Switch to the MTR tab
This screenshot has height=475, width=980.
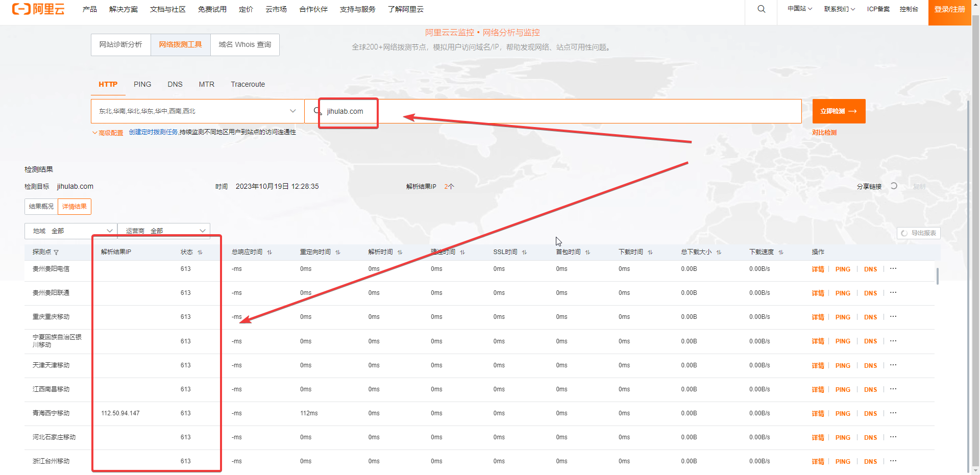tap(207, 84)
